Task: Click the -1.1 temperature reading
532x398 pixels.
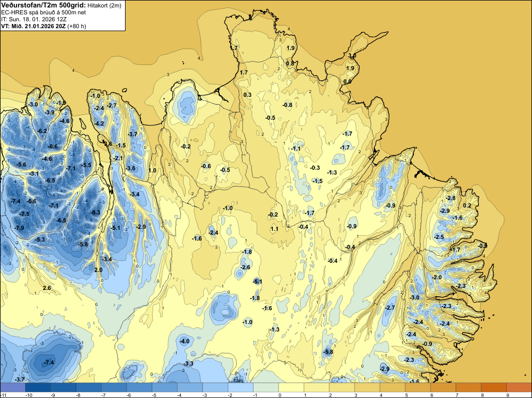Action: 296,148
